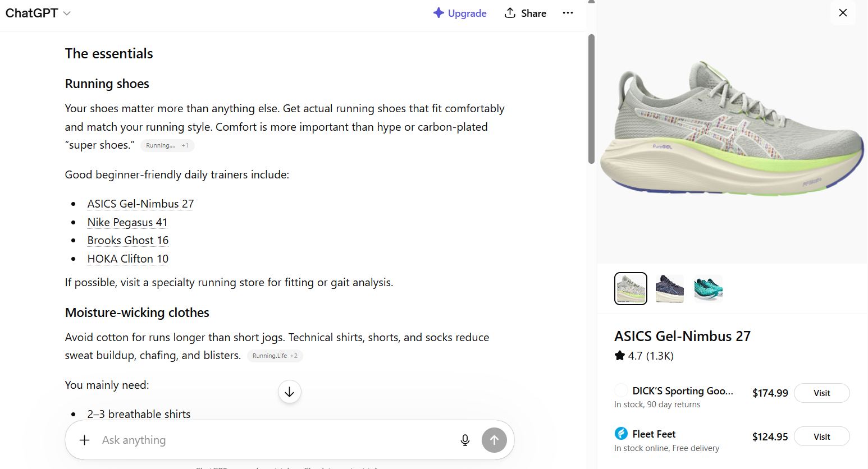868x469 pixels.
Task: Select the navy blue shoe thumbnail
Action: (x=669, y=288)
